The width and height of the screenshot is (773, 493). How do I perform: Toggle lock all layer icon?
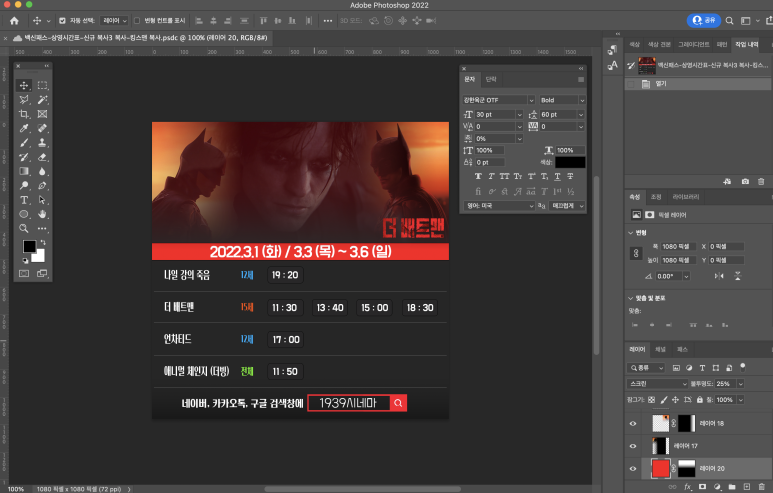tap(700, 400)
